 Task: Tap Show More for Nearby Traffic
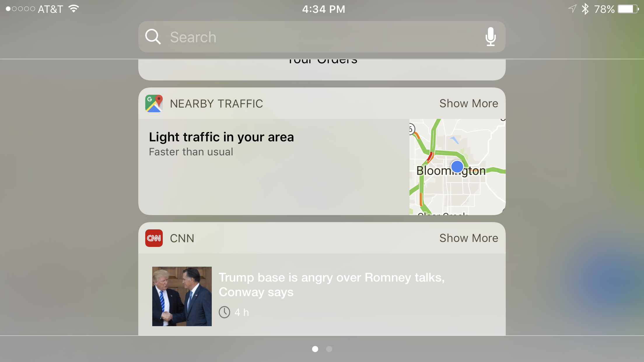coord(468,103)
